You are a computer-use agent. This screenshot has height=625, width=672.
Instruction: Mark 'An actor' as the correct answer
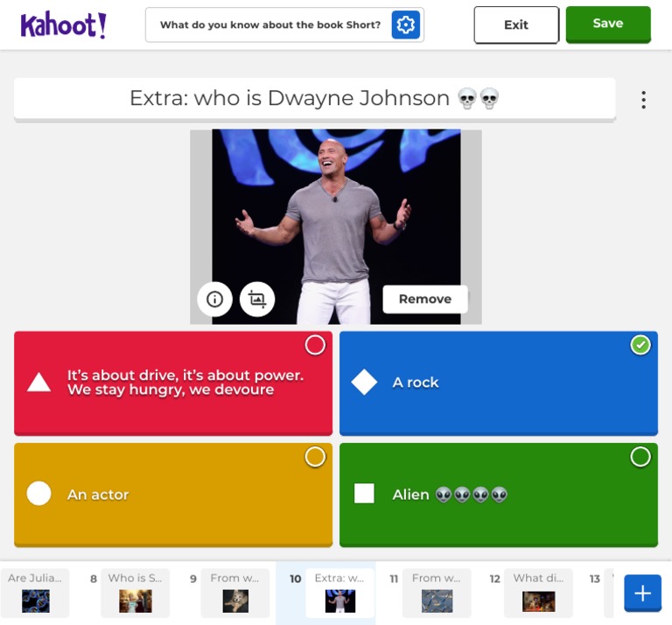coord(315,457)
